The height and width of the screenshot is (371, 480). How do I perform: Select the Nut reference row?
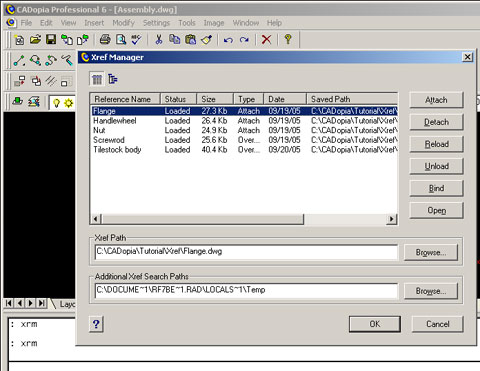[x=245, y=130]
